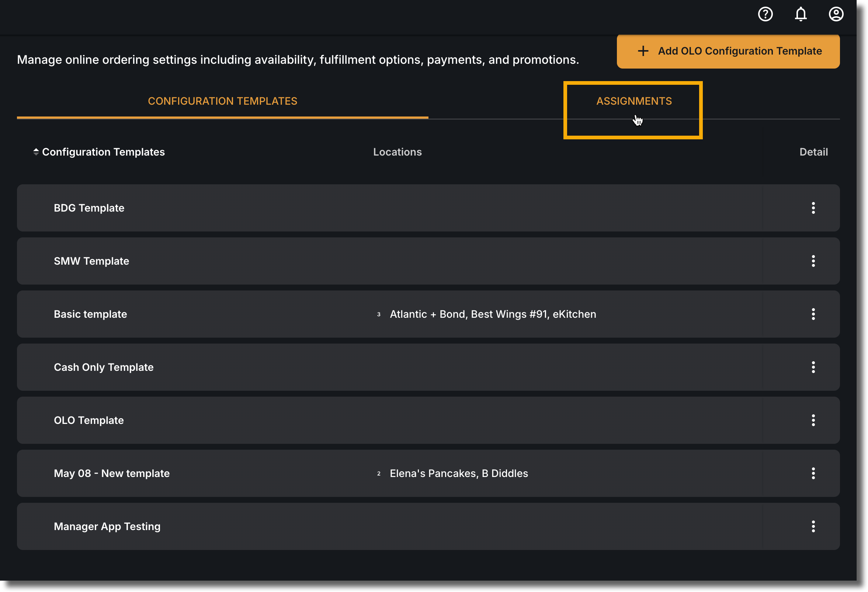The height and width of the screenshot is (592, 868).
Task: Click the plus icon in Add button
Action: tap(643, 51)
